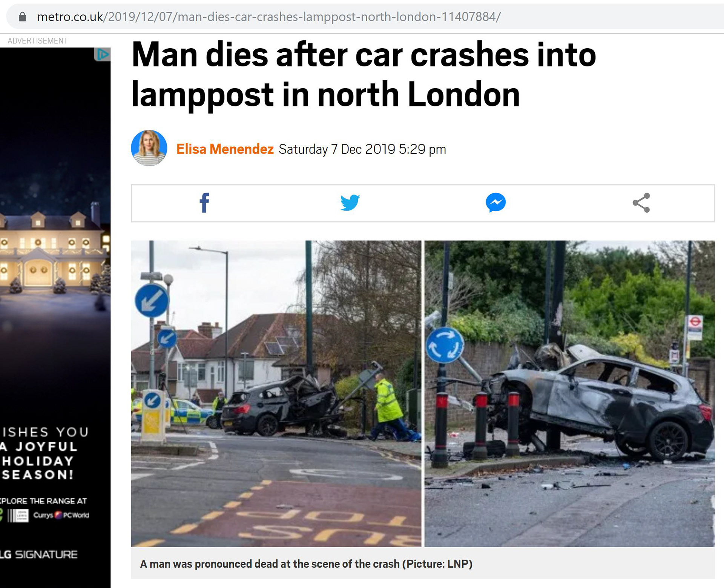The height and width of the screenshot is (588, 724).
Task: Open the left crash scene photo
Action: [x=276, y=393]
